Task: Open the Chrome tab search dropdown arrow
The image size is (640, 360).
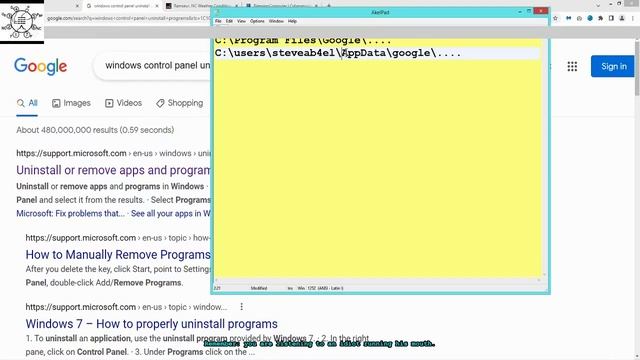Action: tap(598, 5)
